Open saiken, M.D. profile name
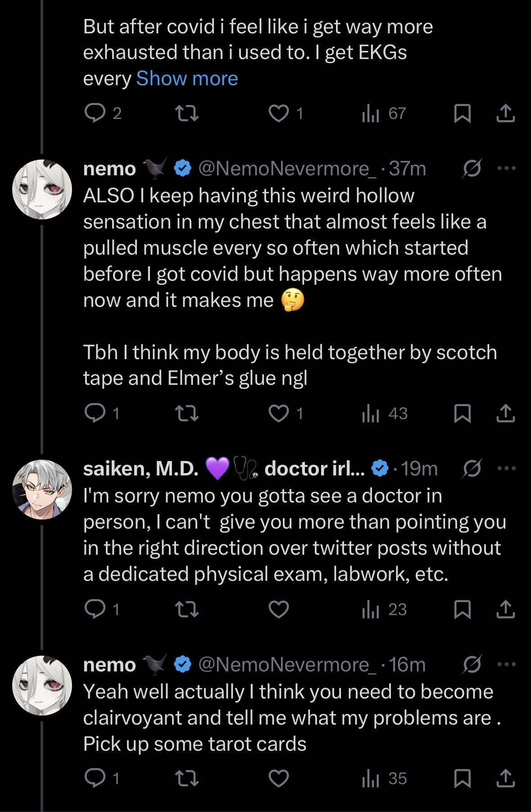This screenshot has height=812, width=531. pyautogui.click(x=141, y=469)
